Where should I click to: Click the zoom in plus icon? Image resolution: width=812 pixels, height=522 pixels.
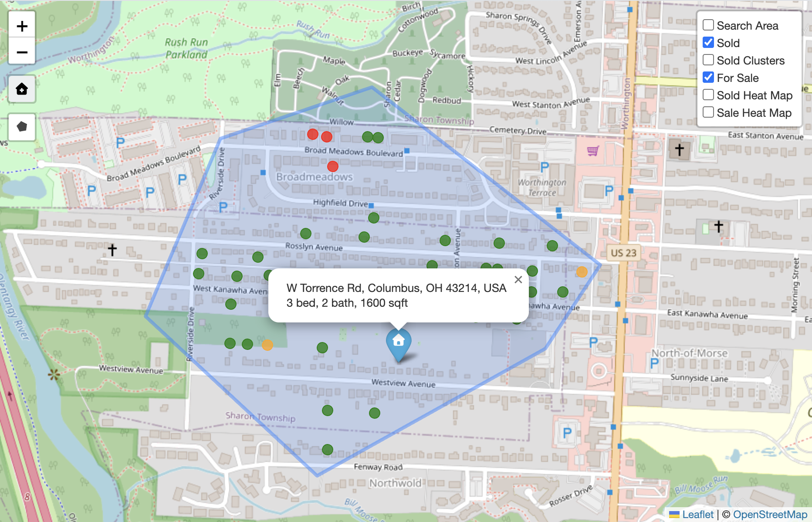21,25
